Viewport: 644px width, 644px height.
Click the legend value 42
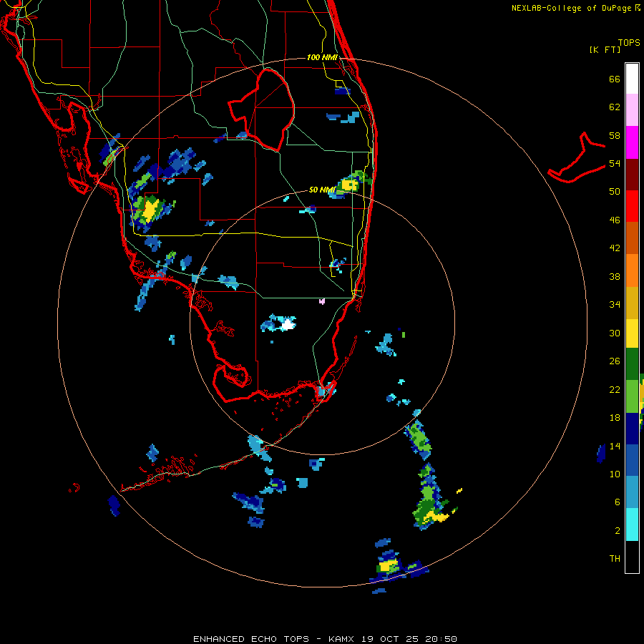[x=615, y=248]
